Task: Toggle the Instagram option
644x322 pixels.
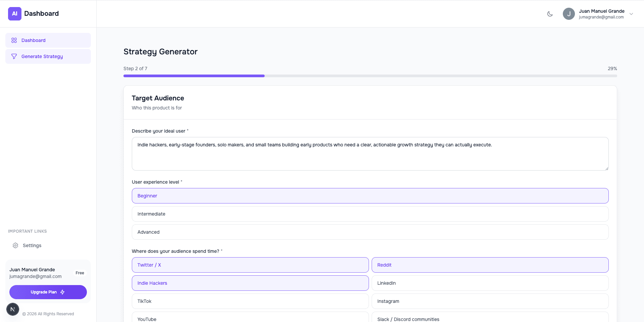Action: 490,301
